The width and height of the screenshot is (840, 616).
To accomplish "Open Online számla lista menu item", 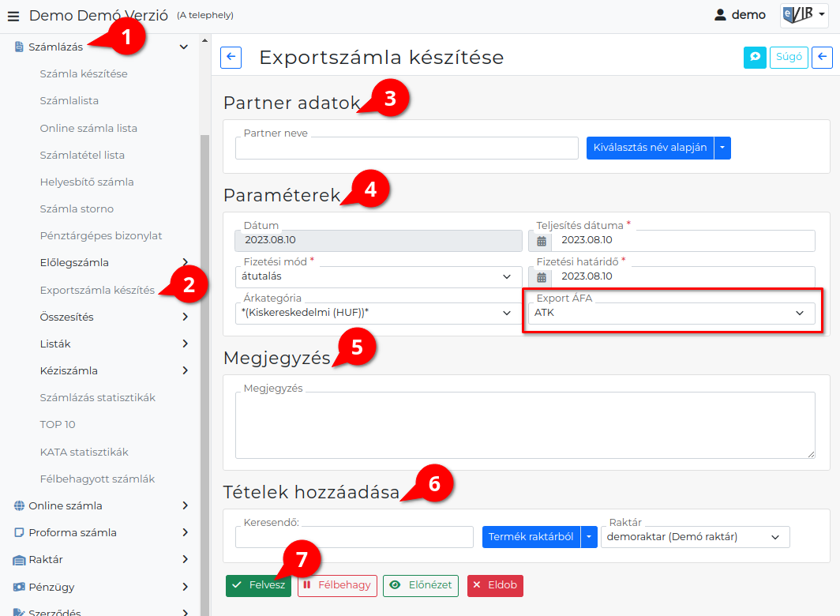I will tap(88, 128).
